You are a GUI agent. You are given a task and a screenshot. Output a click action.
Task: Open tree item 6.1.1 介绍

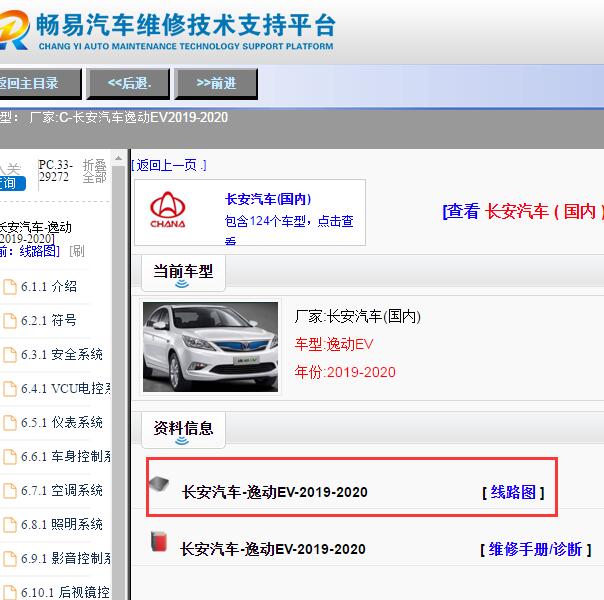(49, 287)
